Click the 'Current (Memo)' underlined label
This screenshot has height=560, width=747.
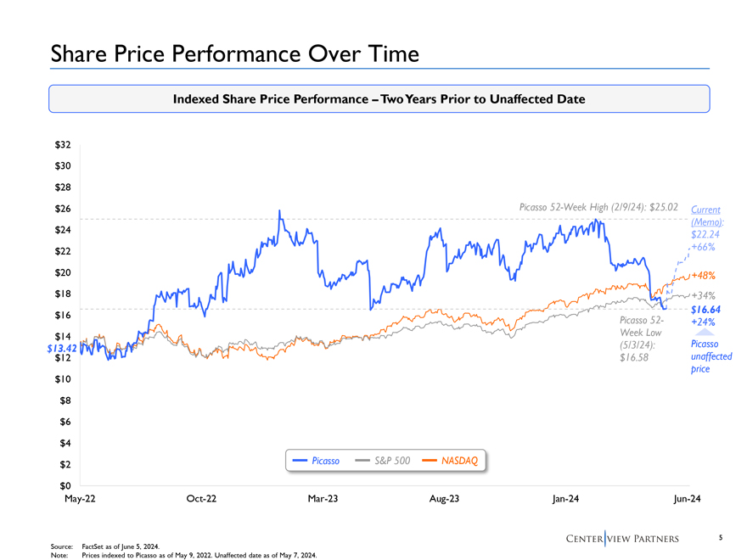tap(705, 215)
